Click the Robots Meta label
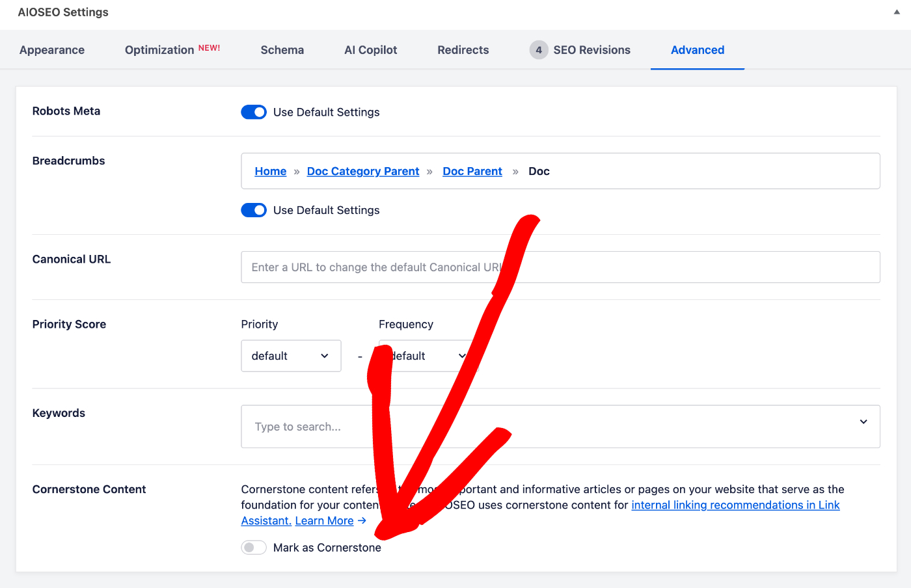The height and width of the screenshot is (588, 911). [66, 111]
